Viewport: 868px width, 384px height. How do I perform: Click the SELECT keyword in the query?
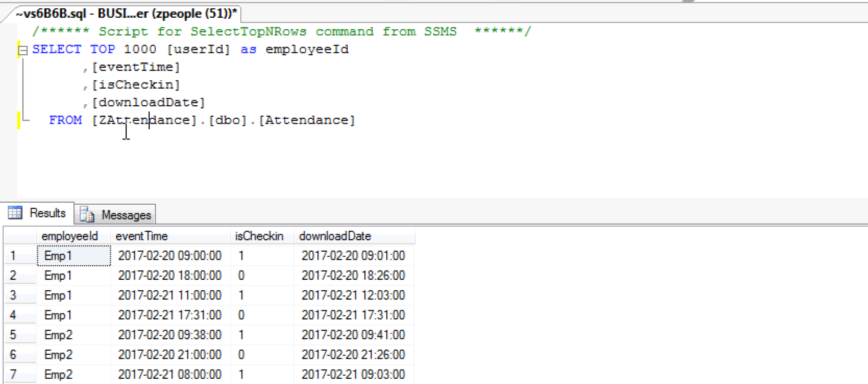coord(57,49)
